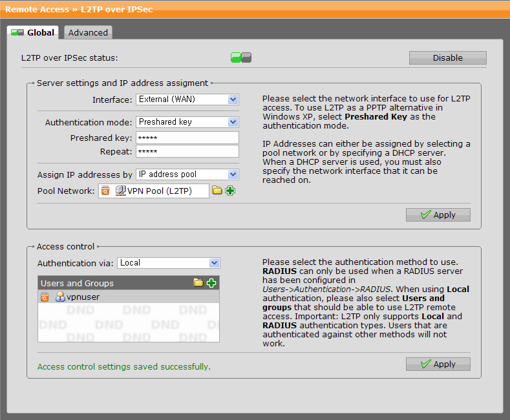Click the VPN Pool (L2TP) network icon
Image resolution: width=510 pixels, height=420 pixels.
point(120,191)
